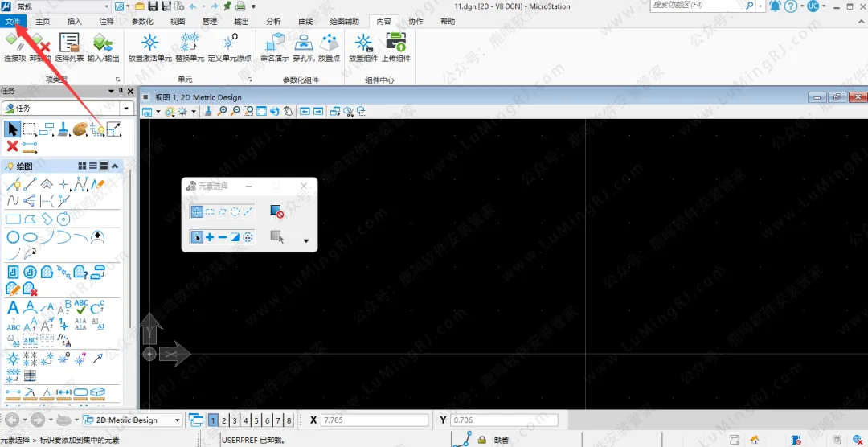
Task: Switch to the 视图 (View) ribbon tab
Action: tap(178, 22)
